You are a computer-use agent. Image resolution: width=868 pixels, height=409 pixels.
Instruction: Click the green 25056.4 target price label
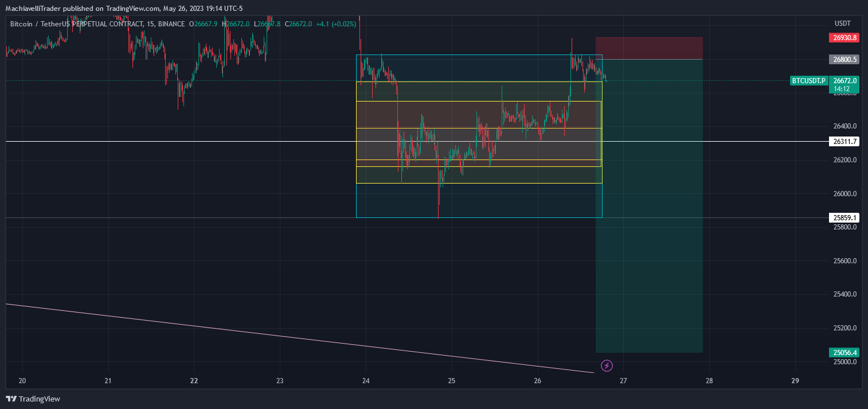pos(844,352)
